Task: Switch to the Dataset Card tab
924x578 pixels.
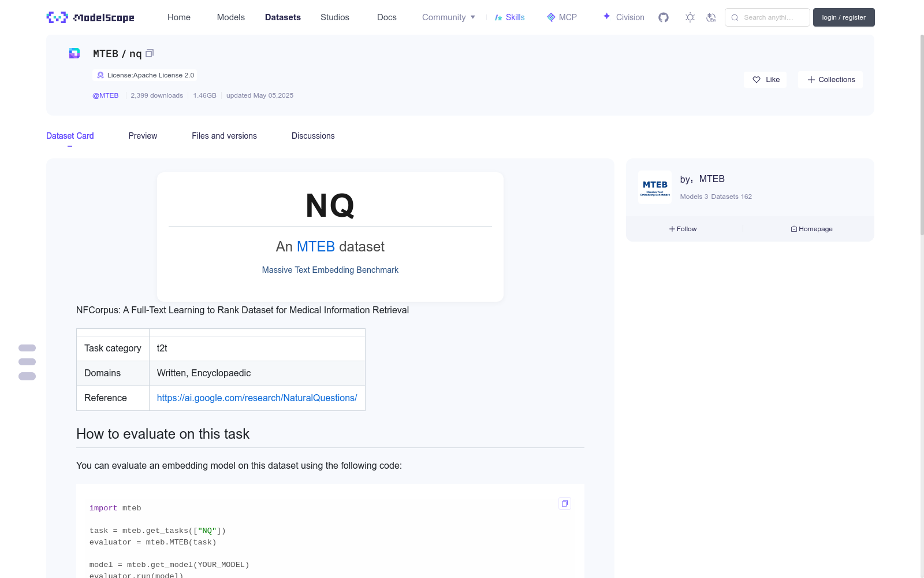Action: point(70,136)
